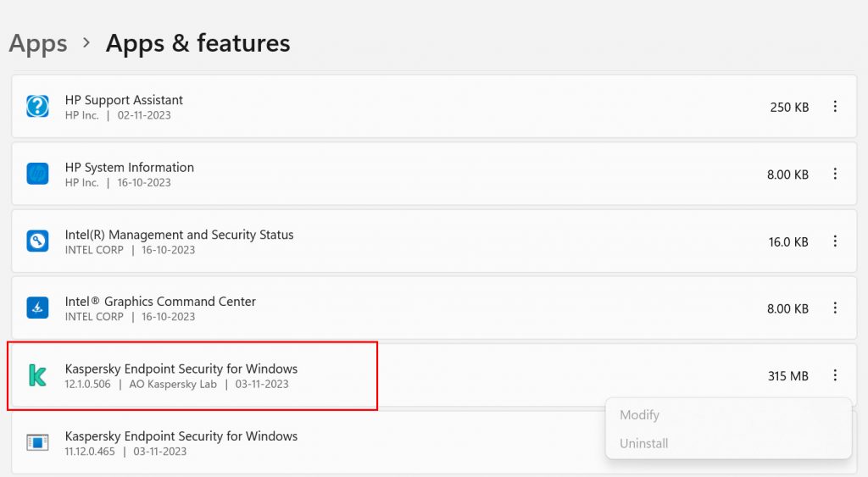Click the Kaspersky 11.12.0.465 installer icon

click(x=37, y=443)
